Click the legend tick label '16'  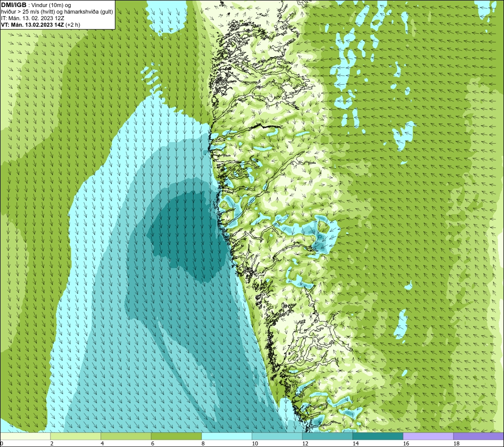[406, 444]
